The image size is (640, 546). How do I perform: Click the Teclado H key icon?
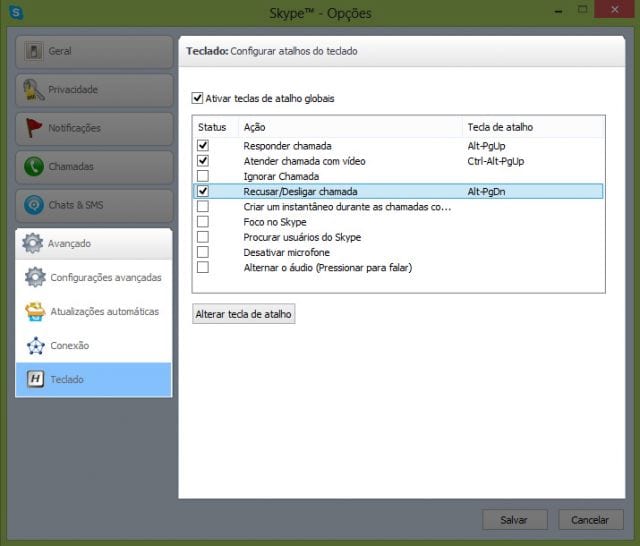coord(36,379)
